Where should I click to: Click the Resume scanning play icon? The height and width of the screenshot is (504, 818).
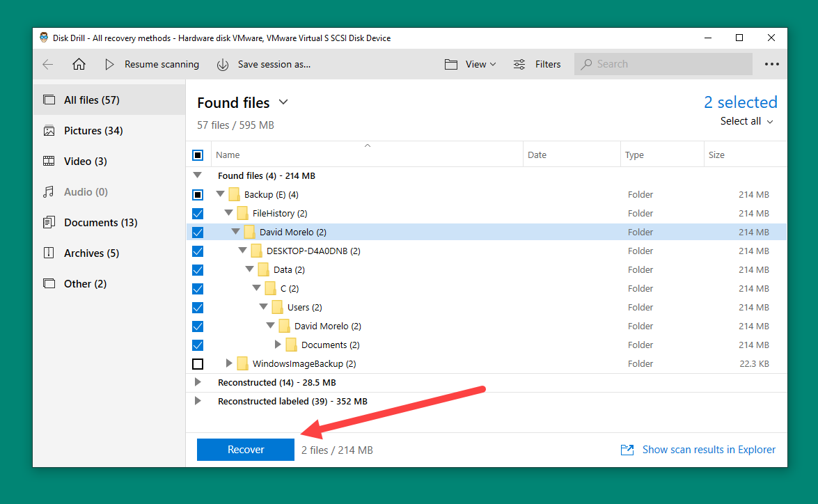tap(109, 64)
